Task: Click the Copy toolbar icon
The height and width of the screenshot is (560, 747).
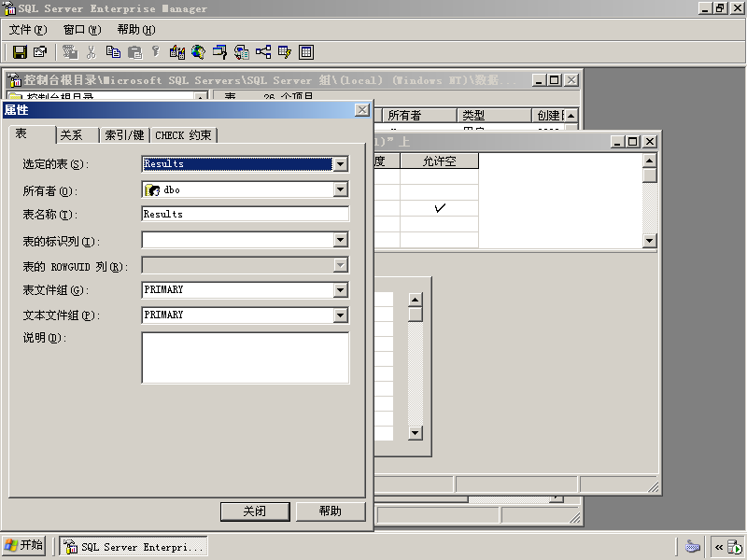Action: (x=113, y=52)
